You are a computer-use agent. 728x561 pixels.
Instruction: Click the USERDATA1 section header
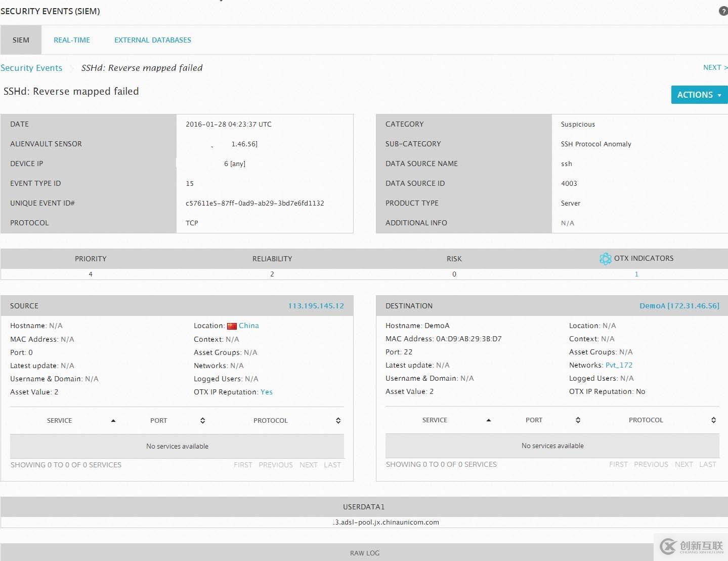(364, 507)
